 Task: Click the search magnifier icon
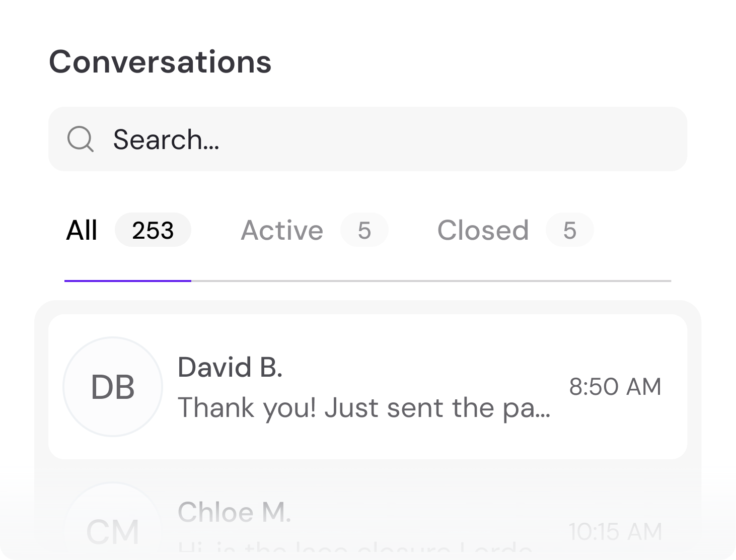(81, 139)
